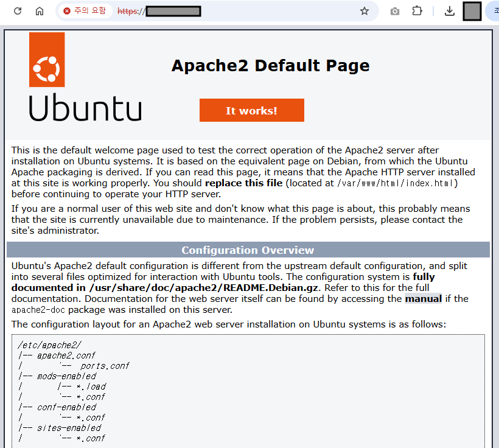Image resolution: width=499 pixels, height=448 pixels.
Task: Open the '주의 요함' security warning chip
Action: 85,11
